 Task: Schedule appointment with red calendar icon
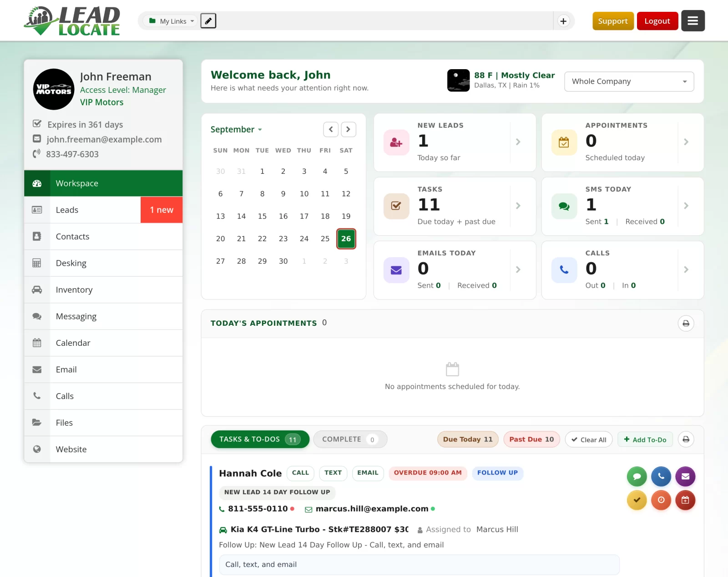[x=685, y=500]
